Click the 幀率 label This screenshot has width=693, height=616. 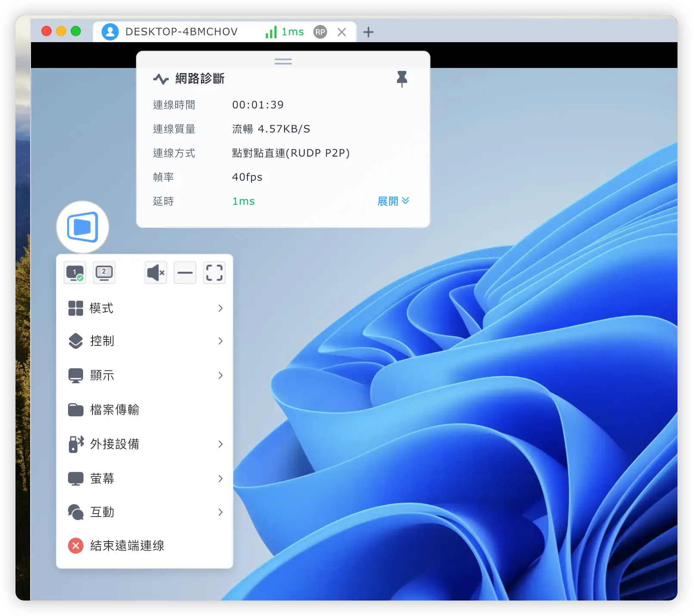pos(164,177)
